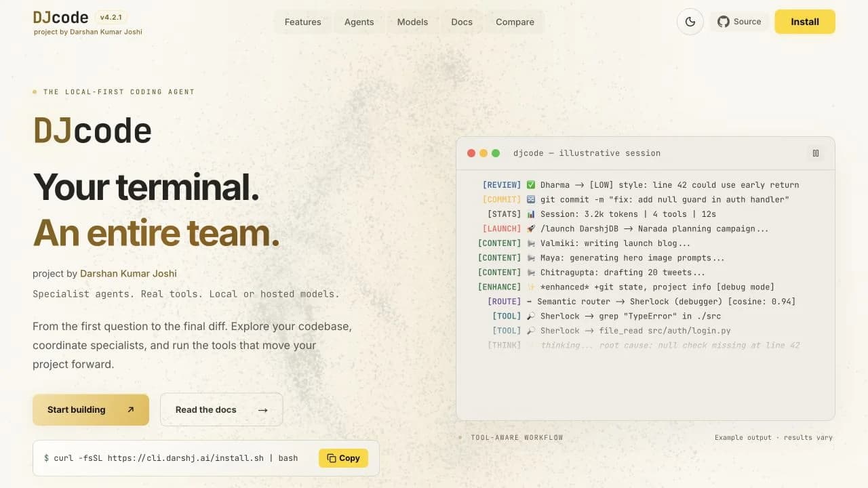868x488 pixels.
Task: Click the Sherlock file_read login.py line
Action: click(x=612, y=331)
